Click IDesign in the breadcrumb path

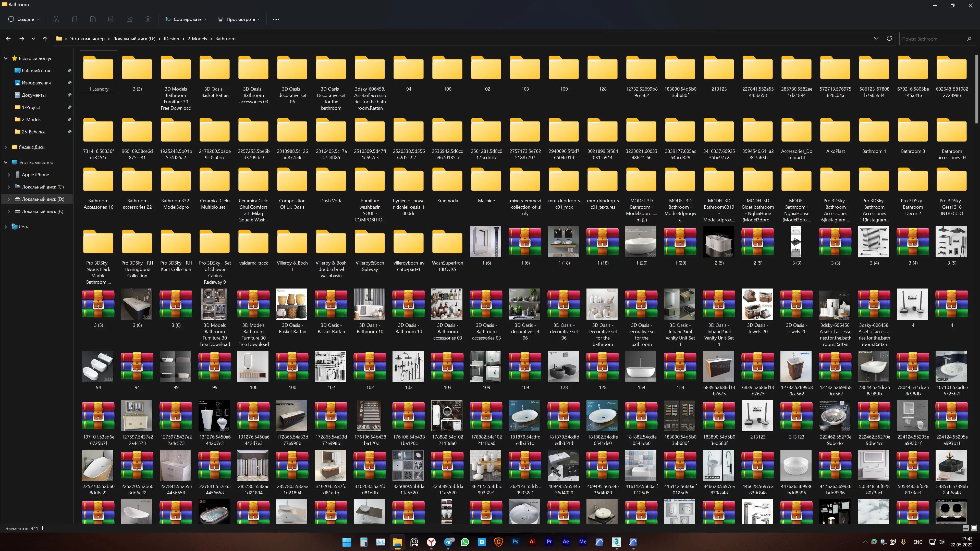tap(171, 39)
